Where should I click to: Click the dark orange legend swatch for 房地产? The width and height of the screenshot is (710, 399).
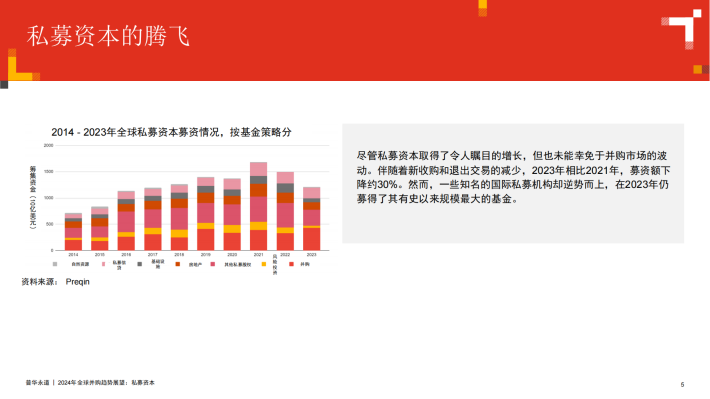178,264
